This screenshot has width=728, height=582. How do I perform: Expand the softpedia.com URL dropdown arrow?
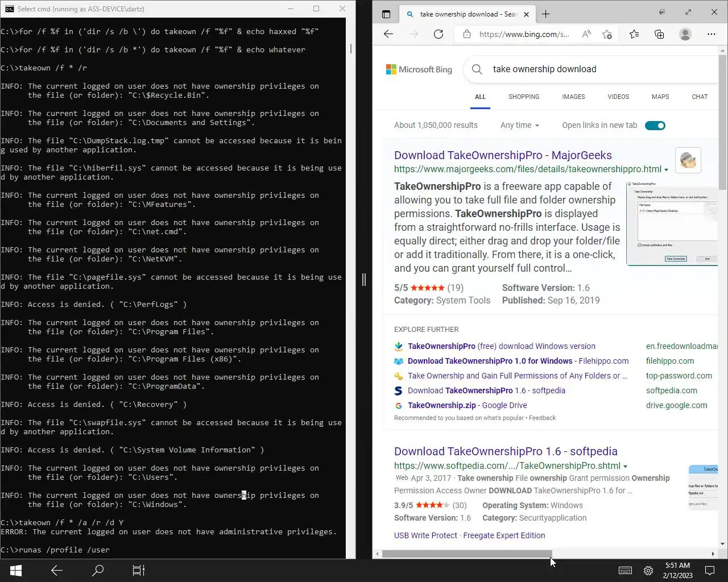tap(625, 467)
